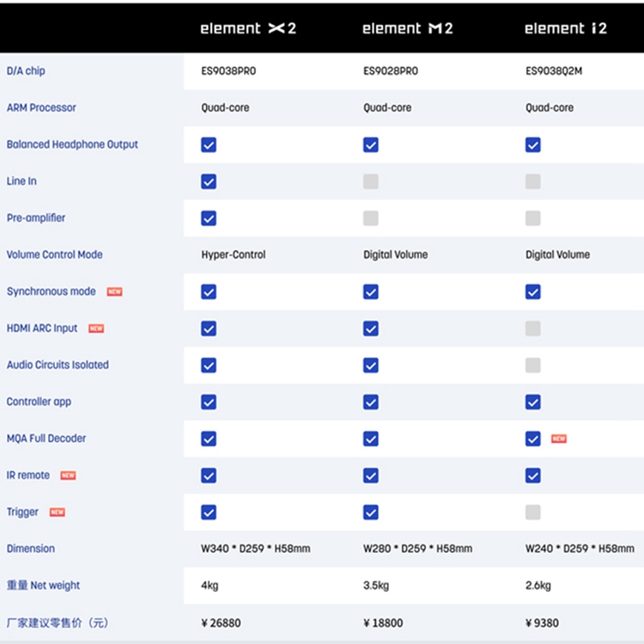Click M2 HDMI ARC Input checkbox
This screenshot has height=644, width=644.
[371, 329]
